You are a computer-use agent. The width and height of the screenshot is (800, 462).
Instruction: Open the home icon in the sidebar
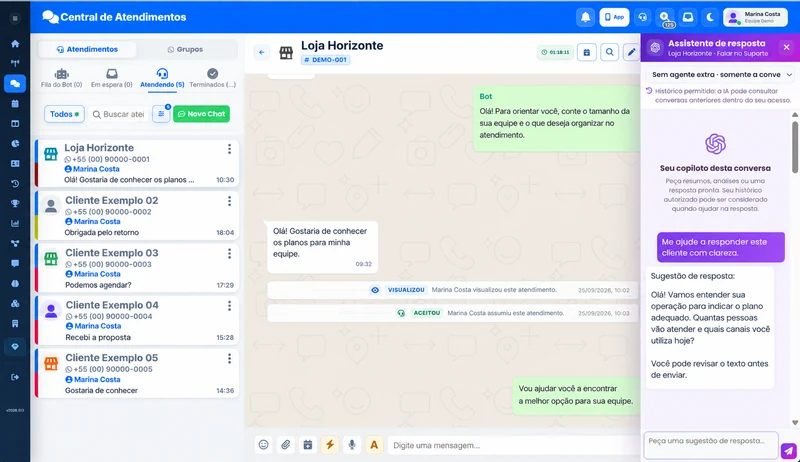click(15, 44)
